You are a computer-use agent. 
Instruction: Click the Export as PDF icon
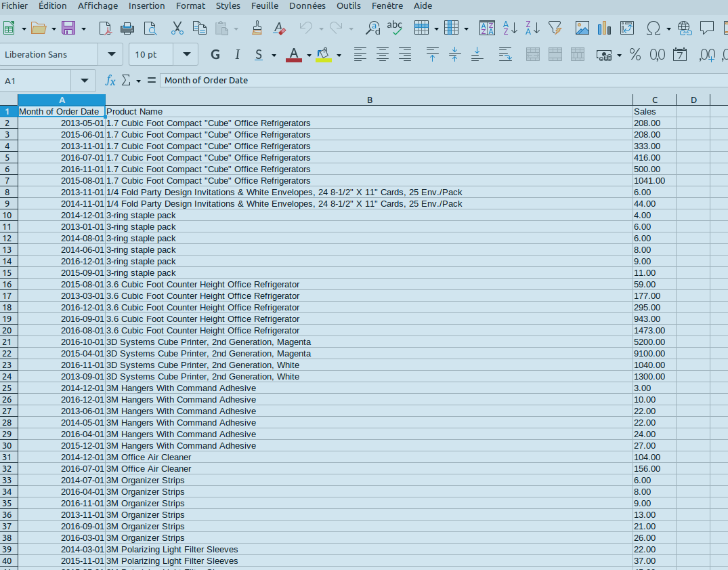[x=105, y=28]
